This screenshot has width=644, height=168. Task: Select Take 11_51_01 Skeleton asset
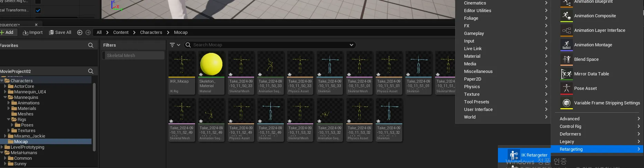pos(419,73)
